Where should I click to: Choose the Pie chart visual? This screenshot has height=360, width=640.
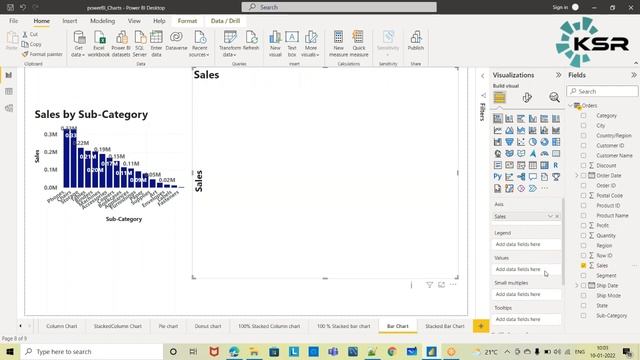(533, 142)
